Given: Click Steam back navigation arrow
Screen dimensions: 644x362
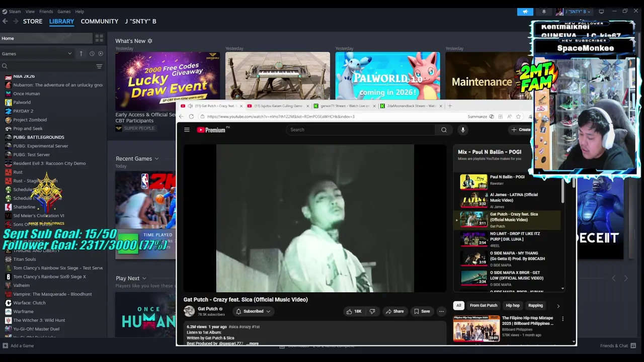Looking at the screenshot, I should pos(5,21).
